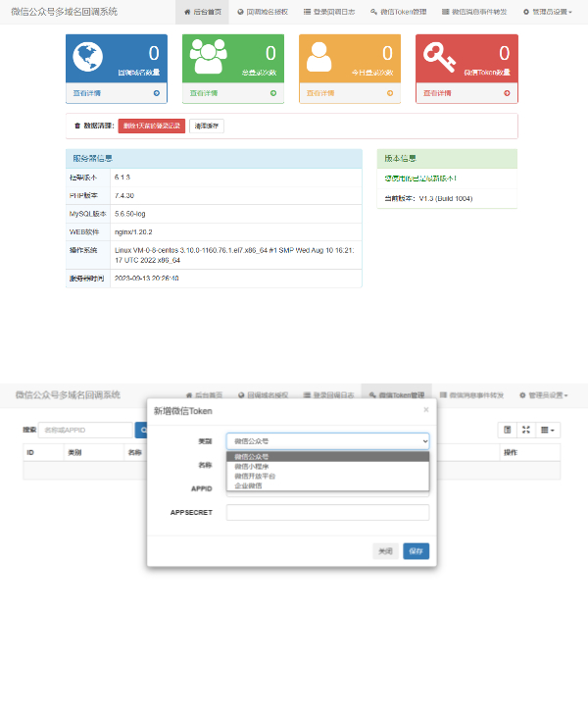
Task: Click the single user icon in the orange card
Action: [x=321, y=59]
